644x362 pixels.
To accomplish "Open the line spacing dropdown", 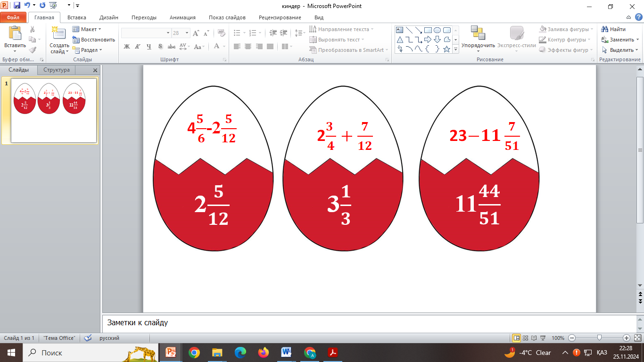I will coord(300,33).
